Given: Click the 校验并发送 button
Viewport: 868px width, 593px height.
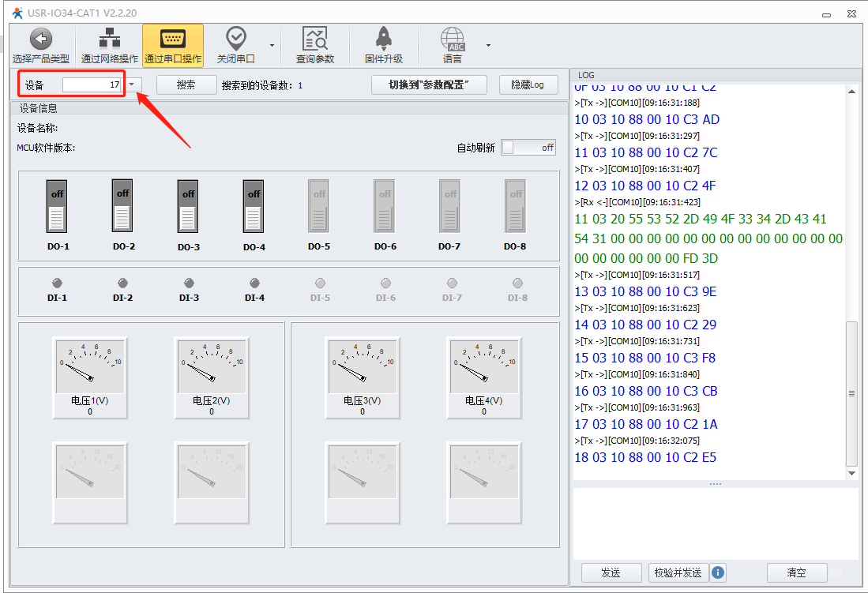Looking at the screenshot, I should pyautogui.click(x=678, y=572).
